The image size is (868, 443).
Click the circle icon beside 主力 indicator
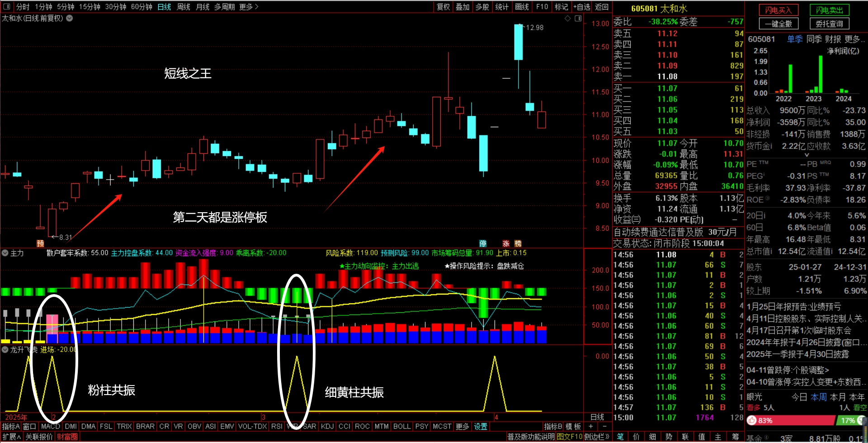tap(5, 253)
